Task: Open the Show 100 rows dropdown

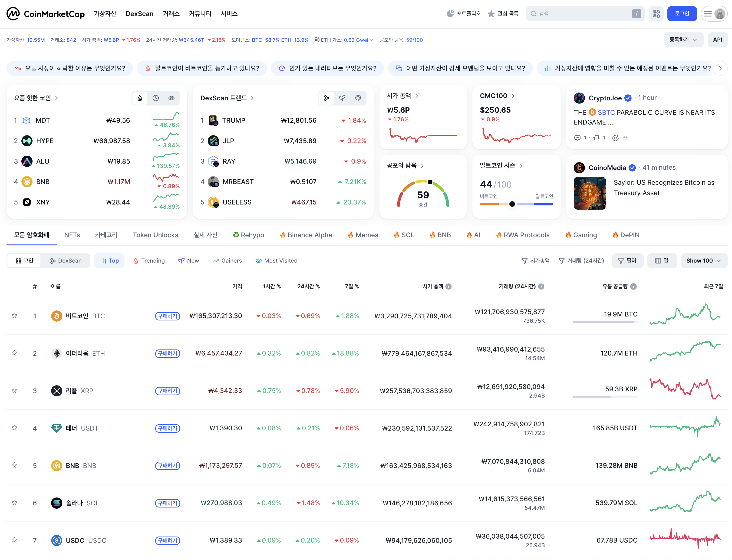Action: click(x=703, y=261)
